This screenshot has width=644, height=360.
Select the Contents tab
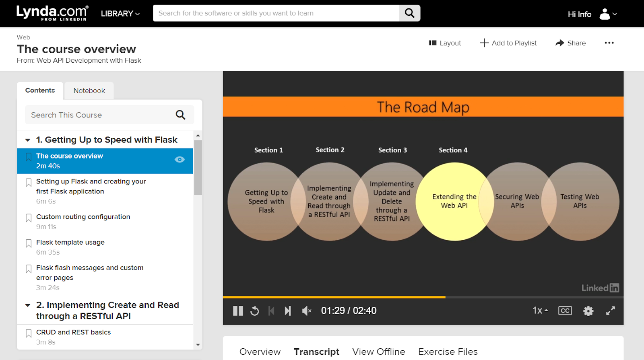click(40, 91)
